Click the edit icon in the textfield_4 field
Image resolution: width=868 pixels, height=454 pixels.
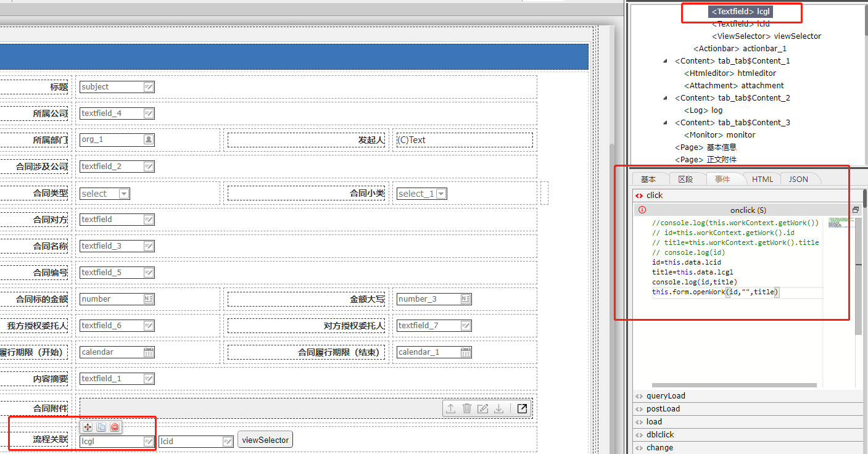148,113
